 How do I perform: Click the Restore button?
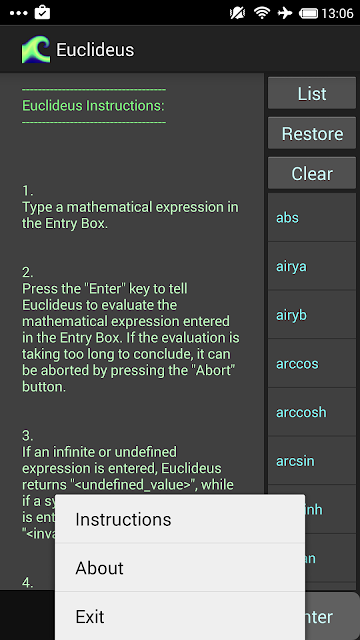click(312, 133)
